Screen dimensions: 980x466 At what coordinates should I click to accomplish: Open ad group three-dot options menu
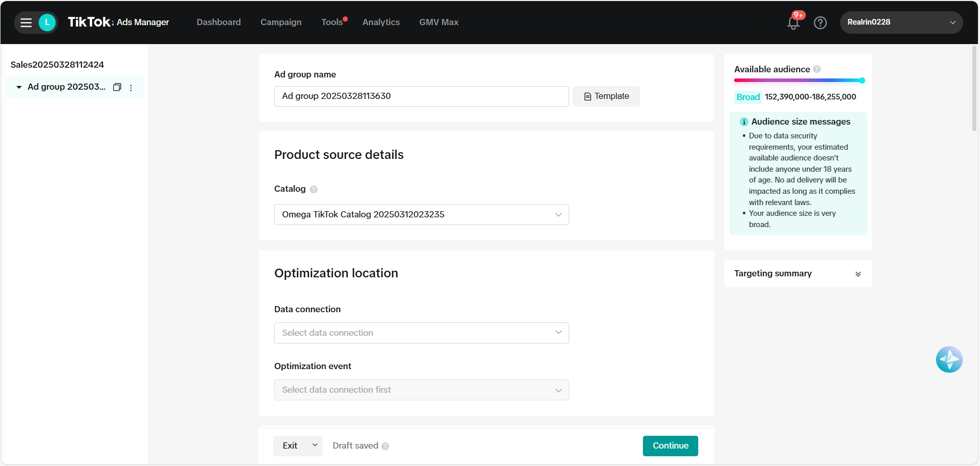pyautogui.click(x=131, y=88)
